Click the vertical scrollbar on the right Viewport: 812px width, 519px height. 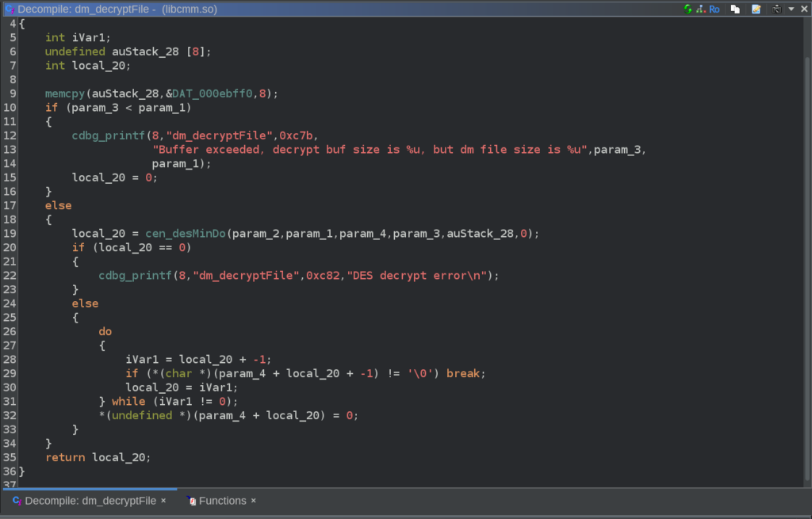click(806, 238)
